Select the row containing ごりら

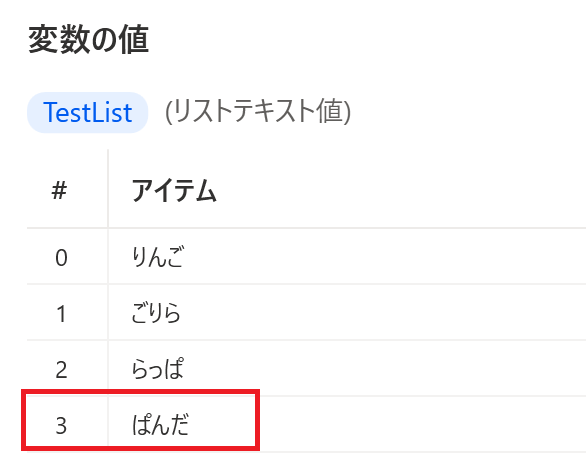pyautogui.click(x=306, y=312)
